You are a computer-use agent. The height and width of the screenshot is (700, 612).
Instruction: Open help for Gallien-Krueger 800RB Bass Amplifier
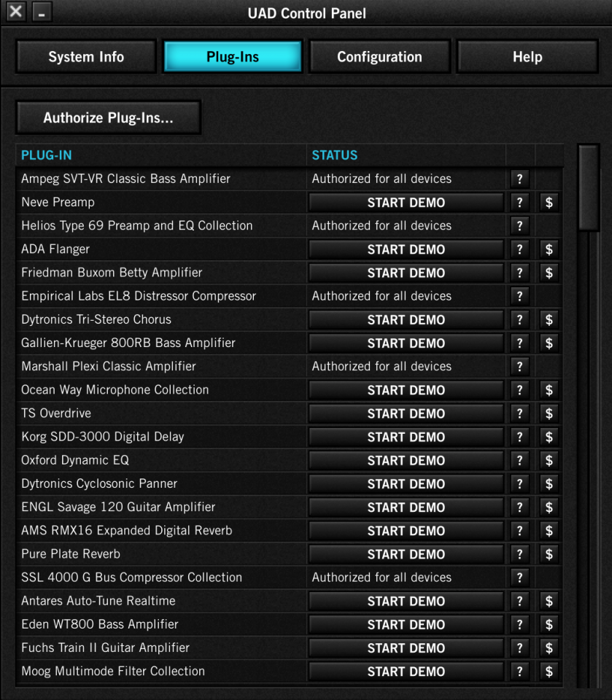pos(519,343)
